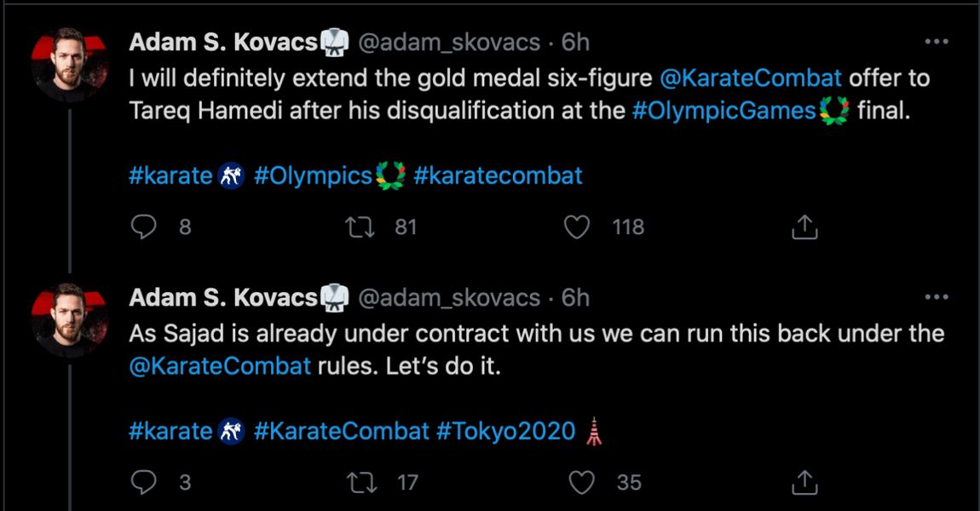Open Adam S. Kovacs name on first tweet
This screenshot has height=511, width=980.
(x=223, y=42)
